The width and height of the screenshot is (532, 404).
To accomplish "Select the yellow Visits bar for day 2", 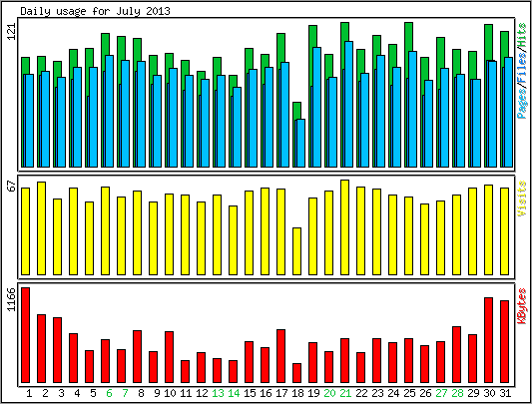I will [41, 228].
